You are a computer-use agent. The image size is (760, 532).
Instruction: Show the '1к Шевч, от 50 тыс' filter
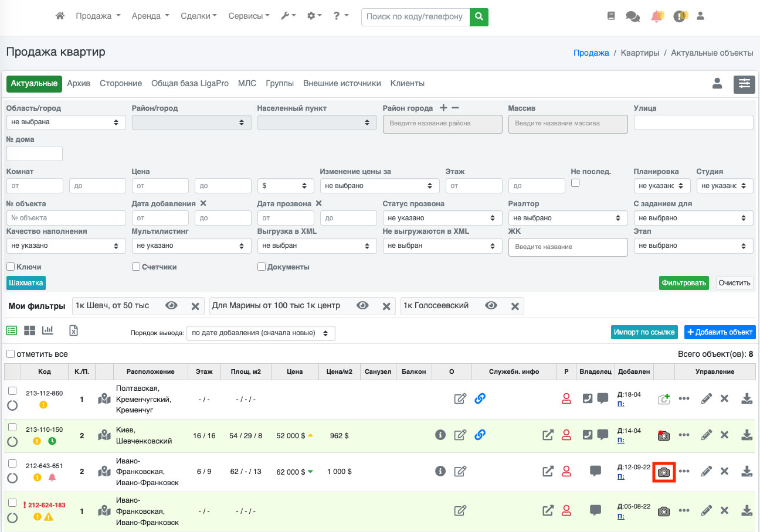(x=171, y=306)
